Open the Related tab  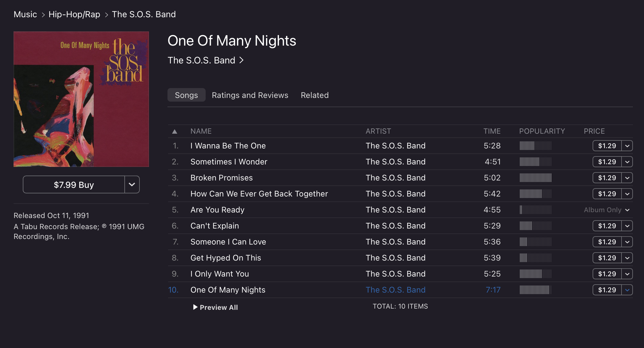click(315, 95)
